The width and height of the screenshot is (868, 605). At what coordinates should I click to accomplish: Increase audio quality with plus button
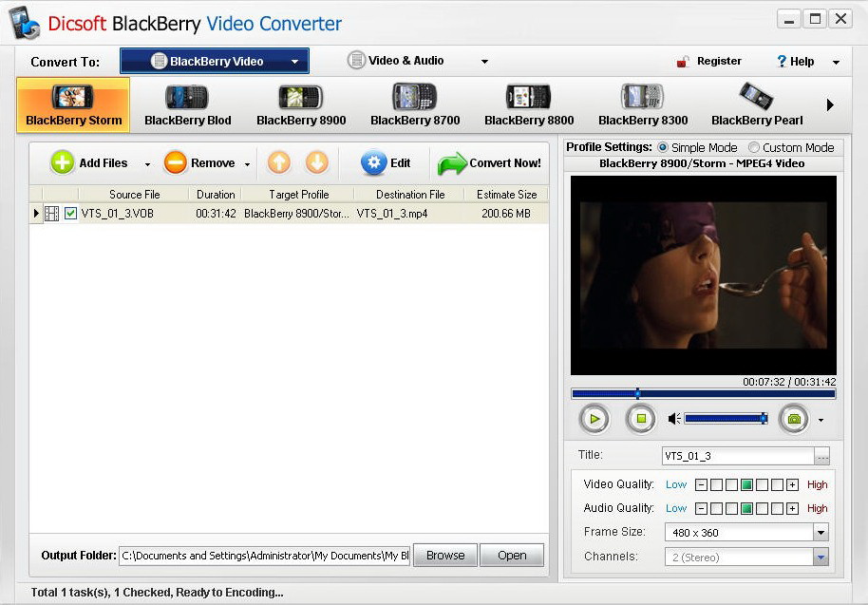pyautogui.click(x=792, y=508)
